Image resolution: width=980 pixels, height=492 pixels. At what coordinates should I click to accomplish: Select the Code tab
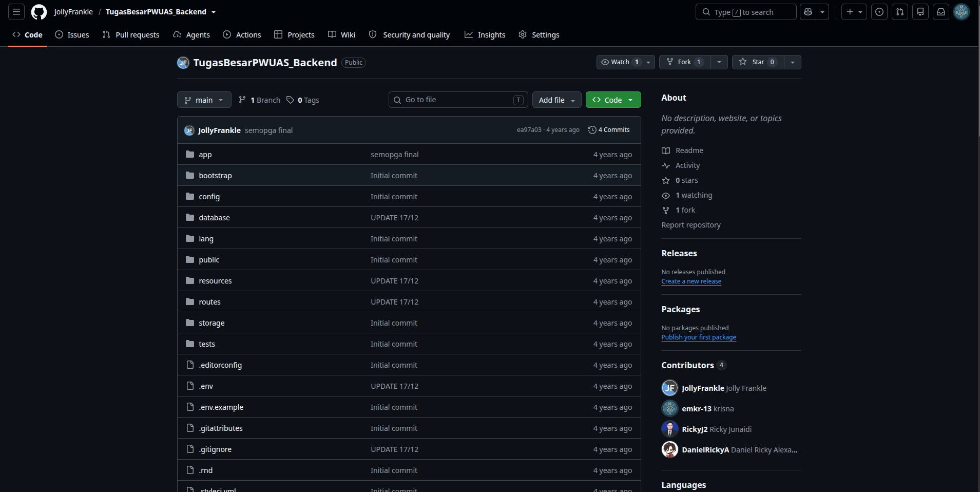point(28,35)
